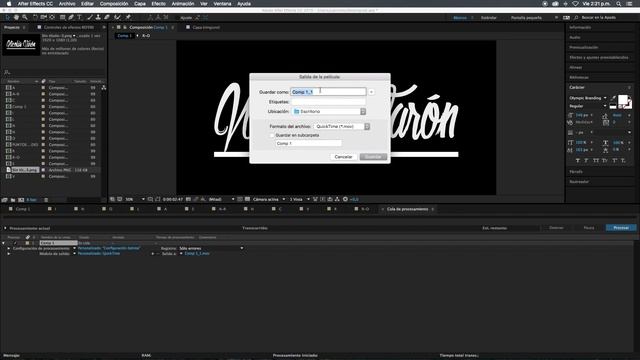Select the Zoom magnifier tool

point(25,18)
